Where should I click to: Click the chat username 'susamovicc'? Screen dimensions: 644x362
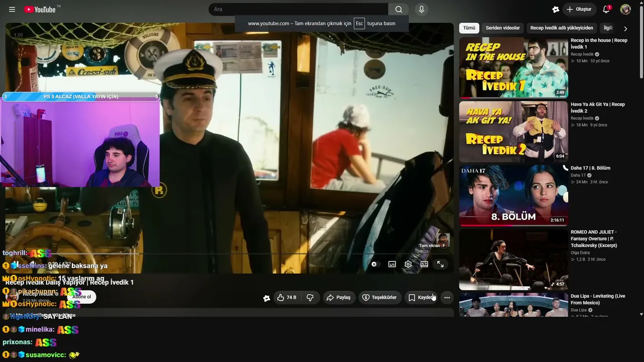(x=46, y=355)
